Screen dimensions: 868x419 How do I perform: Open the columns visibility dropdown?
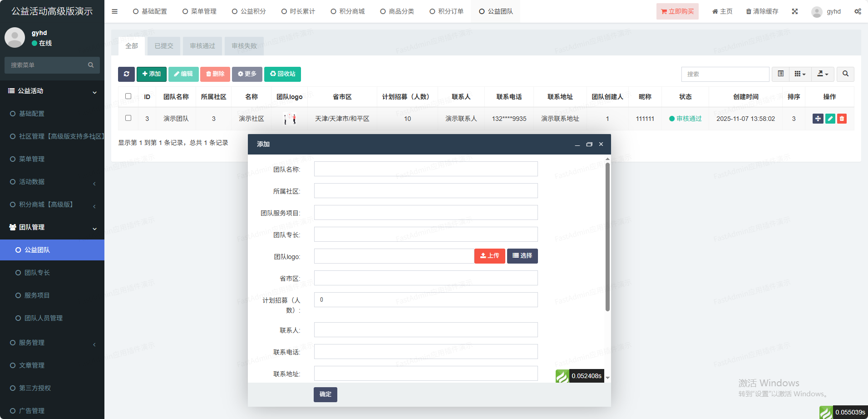click(x=800, y=74)
